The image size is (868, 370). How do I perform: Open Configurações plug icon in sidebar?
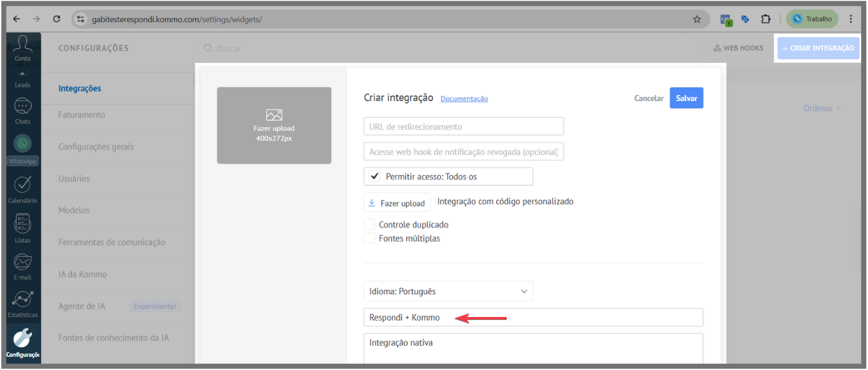[x=23, y=343]
